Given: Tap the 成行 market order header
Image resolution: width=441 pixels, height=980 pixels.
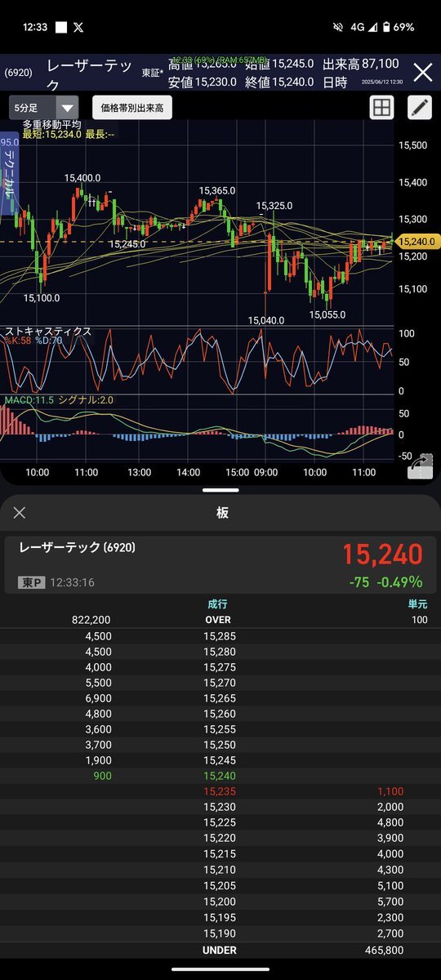Looking at the screenshot, I should point(218,604).
